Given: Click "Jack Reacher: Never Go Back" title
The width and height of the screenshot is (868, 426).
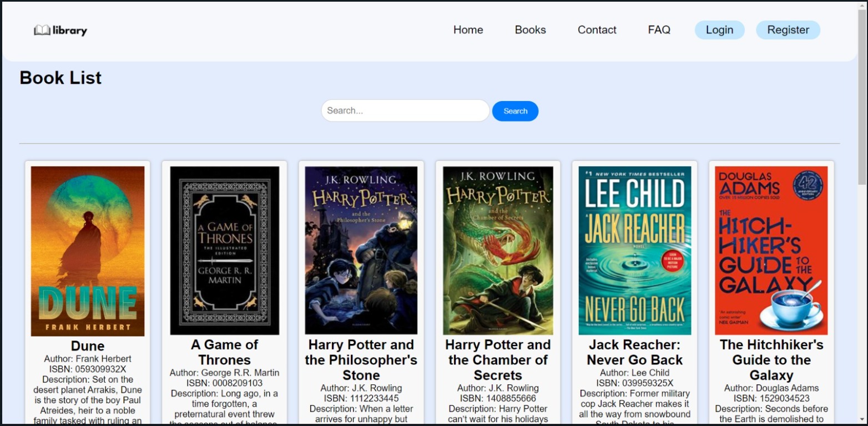Looking at the screenshot, I should pos(635,352).
